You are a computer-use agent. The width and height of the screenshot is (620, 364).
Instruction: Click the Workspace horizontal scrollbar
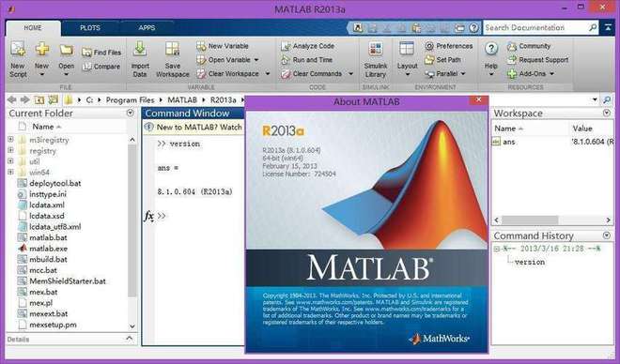[552, 220]
